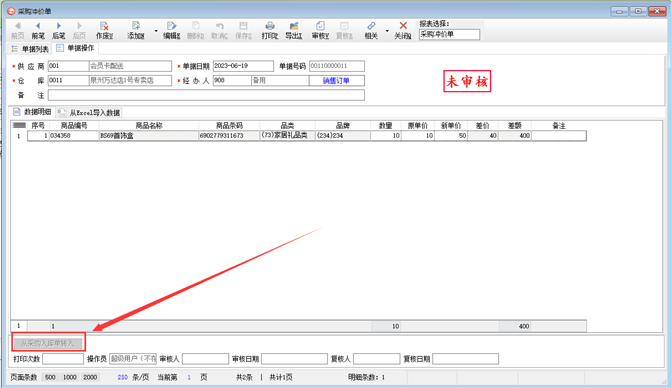Focus the supplier code field showing 001
Viewport: 671px width, 388px height.
point(68,66)
